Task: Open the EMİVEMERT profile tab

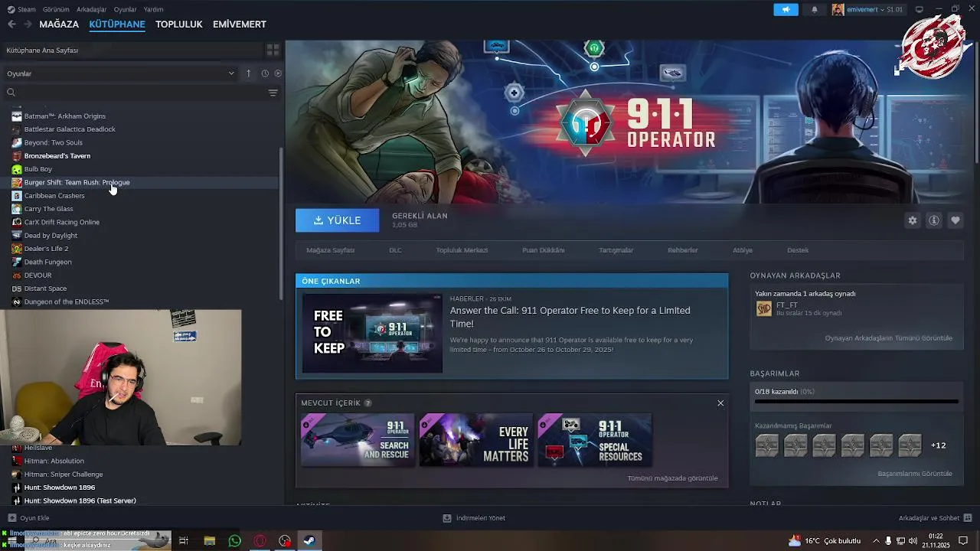Action: pyautogui.click(x=240, y=24)
